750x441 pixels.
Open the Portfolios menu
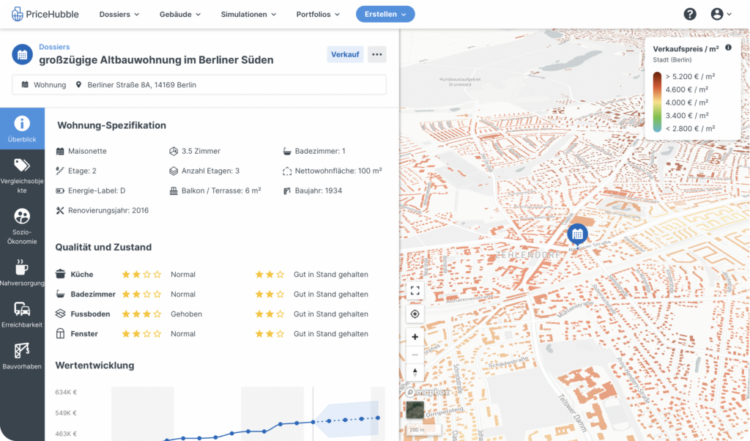(x=318, y=15)
